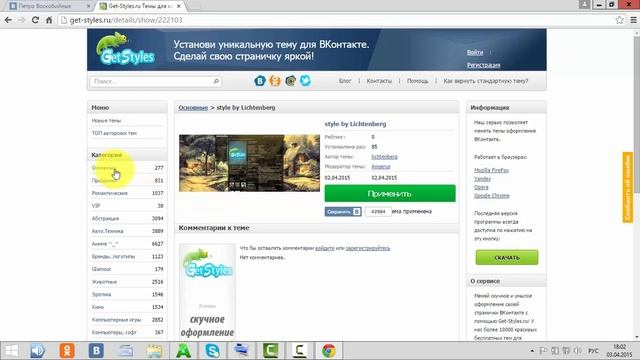Open Google Chrome taskbar icon
Screen dimensions: 640x360
tap(329, 351)
